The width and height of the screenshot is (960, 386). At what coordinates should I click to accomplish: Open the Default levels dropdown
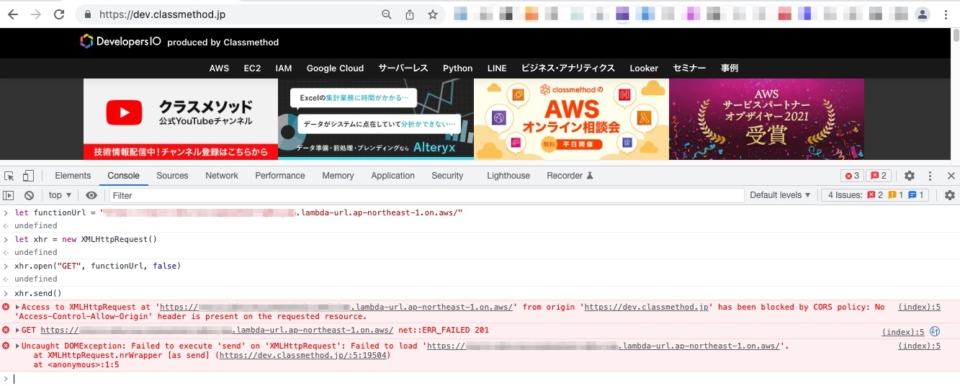(780, 195)
